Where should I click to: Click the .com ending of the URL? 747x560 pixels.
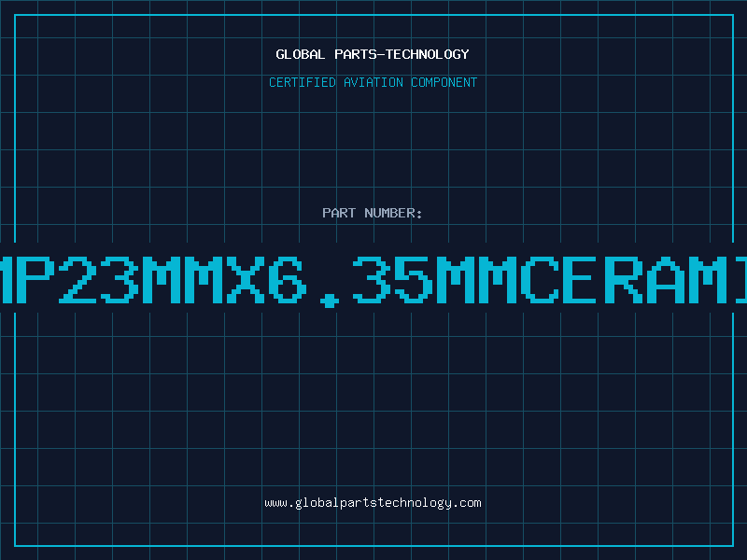(467, 503)
